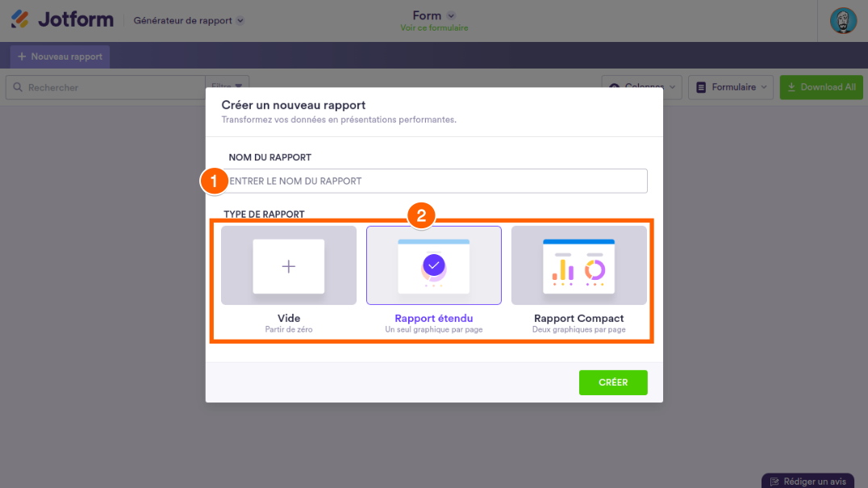Open the Form title dropdown chevron
The height and width of the screenshot is (488, 868).
coord(451,15)
